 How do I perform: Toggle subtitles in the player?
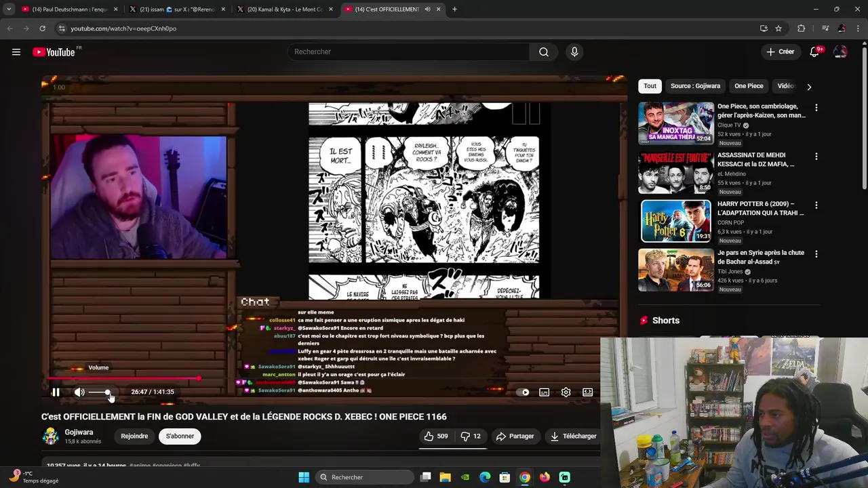pos(544,392)
